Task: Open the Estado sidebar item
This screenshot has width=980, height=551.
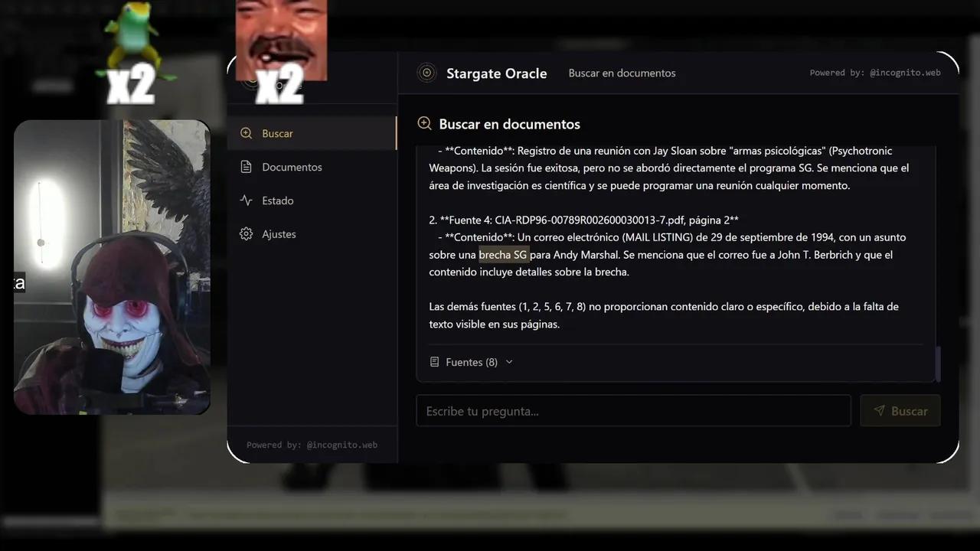Action: 312,201
